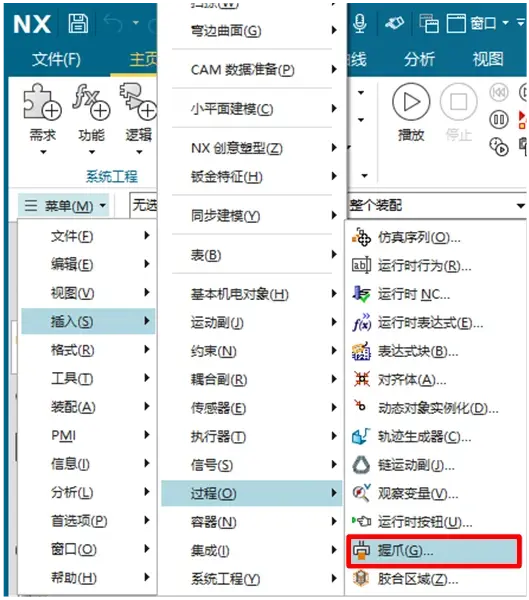Click the restart-to-beginning simulation icon
Image resolution: width=529 pixels, height=600 pixels.
pyautogui.click(x=499, y=92)
